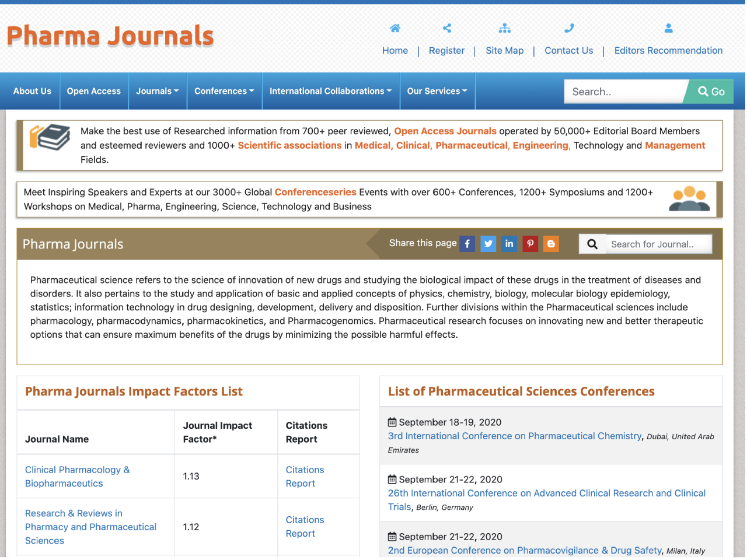Open 3rd International Conference on Pharmaceutical Chemistry
The width and height of the screenshot is (747, 560).
515,436
